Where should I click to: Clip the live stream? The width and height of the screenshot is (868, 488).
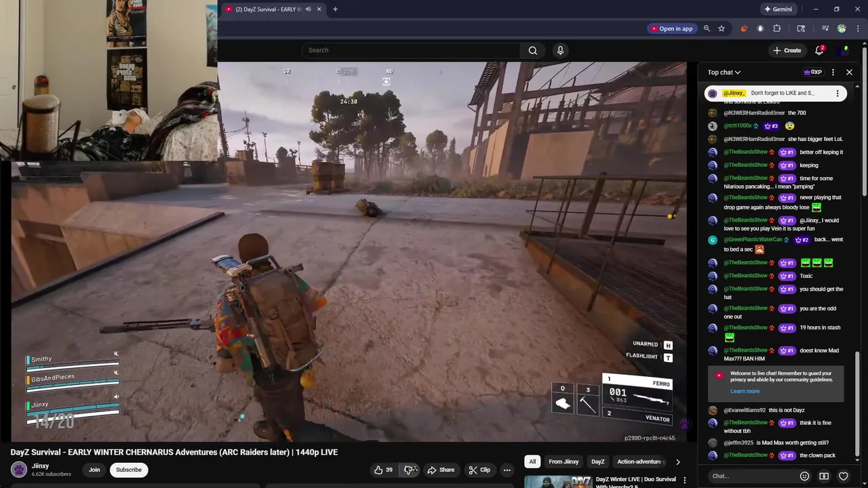479,470
